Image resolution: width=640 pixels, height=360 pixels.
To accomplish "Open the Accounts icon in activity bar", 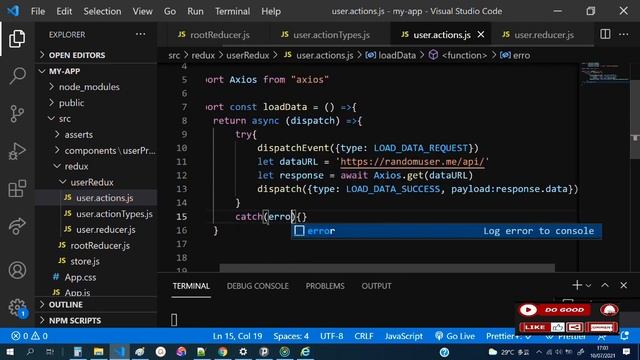I will tap(17, 270).
